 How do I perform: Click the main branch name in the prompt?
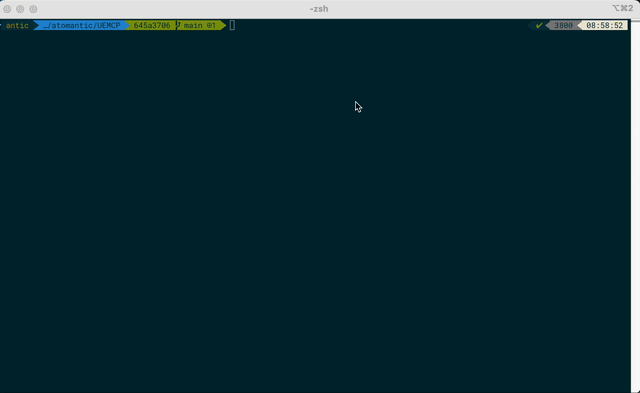pos(193,25)
